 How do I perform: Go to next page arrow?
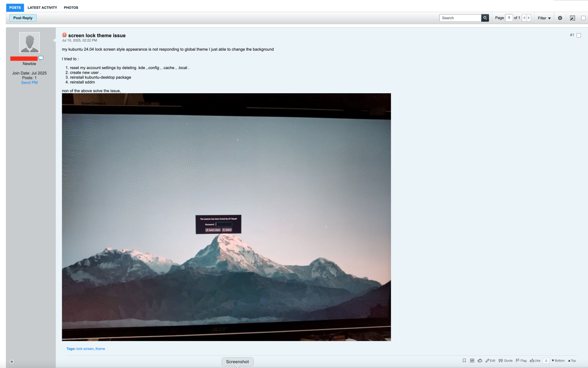(529, 18)
